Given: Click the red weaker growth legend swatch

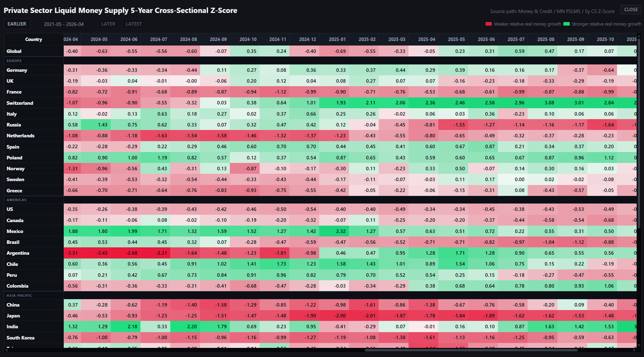Looking at the screenshot, I should (x=488, y=24).
